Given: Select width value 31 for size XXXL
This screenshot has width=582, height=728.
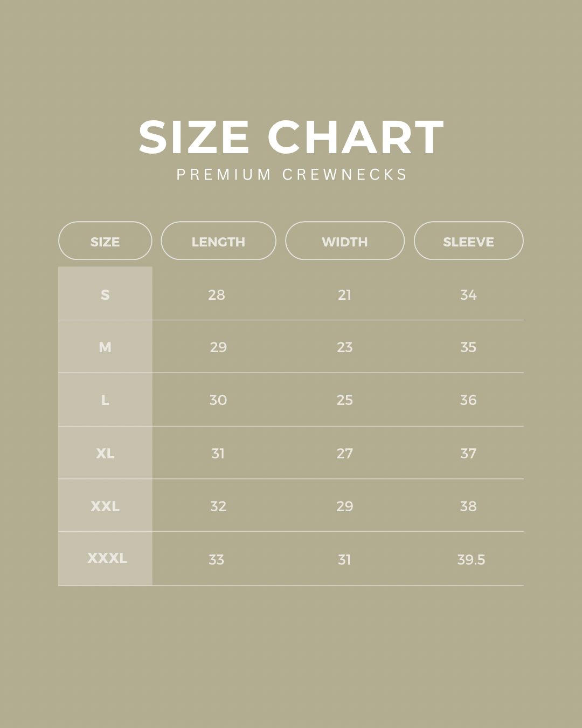Looking at the screenshot, I should coord(344,560).
